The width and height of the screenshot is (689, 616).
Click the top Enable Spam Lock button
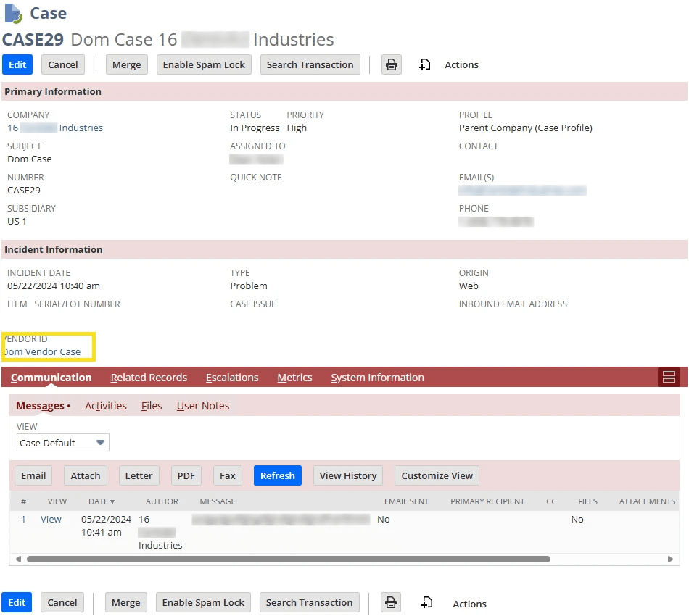click(x=204, y=65)
